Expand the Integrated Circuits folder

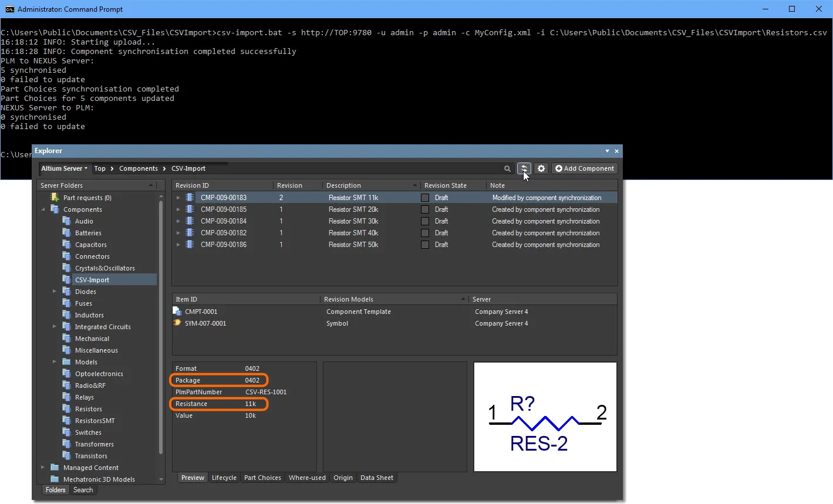[x=55, y=327]
